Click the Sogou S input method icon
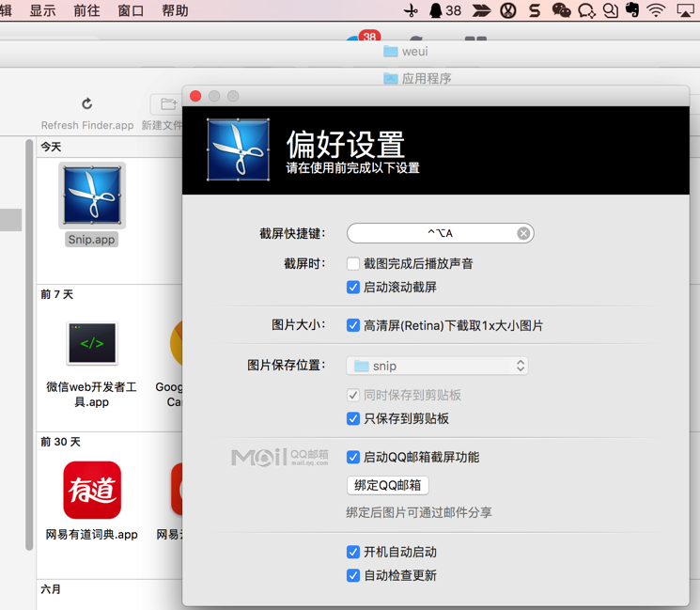700x610 pixels. 535,10
